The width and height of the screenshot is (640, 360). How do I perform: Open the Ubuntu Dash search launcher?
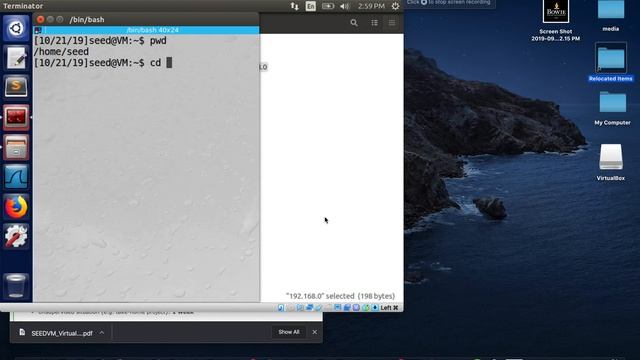[x=16, y=28]
